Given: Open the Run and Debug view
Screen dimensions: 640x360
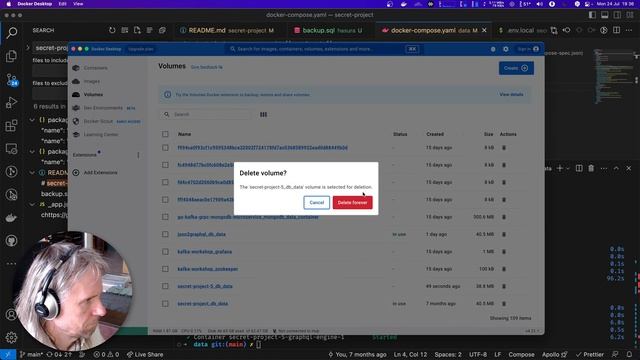Looking at the screenshot, I should point(11,102).
